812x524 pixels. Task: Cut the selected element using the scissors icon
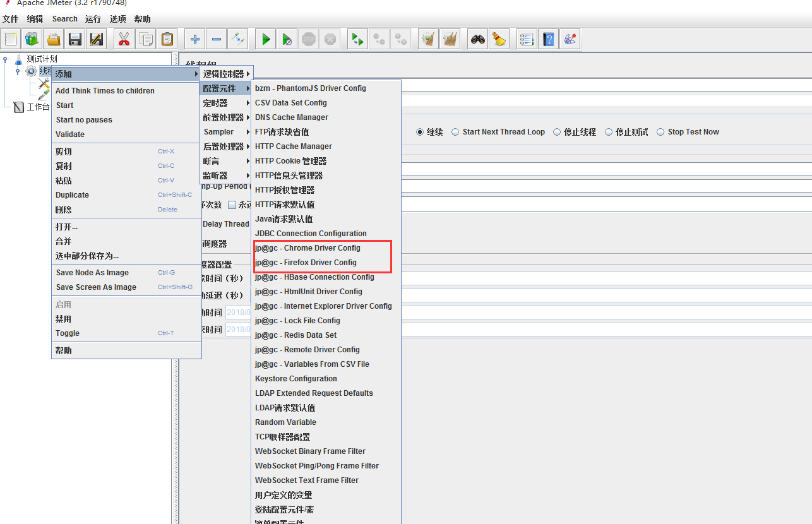point(124,39)
